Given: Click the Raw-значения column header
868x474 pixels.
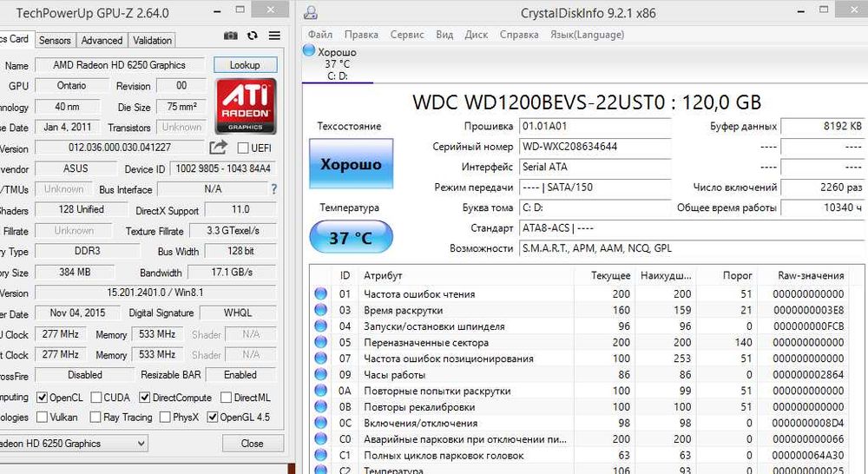Looking at the screenshot, I should click(811, 275).
